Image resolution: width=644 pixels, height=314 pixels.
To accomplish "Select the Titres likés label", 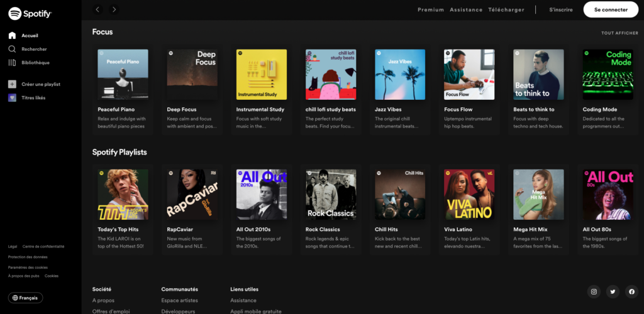I will coord(34,97).
